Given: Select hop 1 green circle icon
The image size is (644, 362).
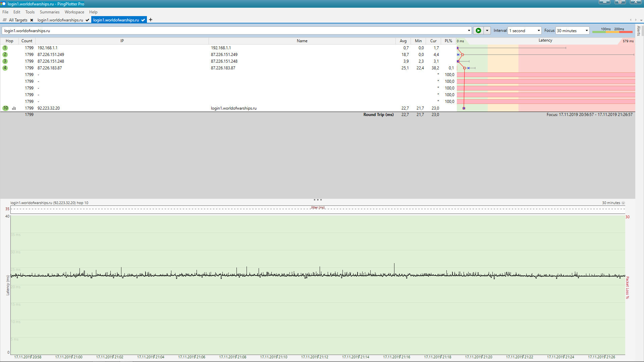Looking at the screenshot, I should 5,48.
